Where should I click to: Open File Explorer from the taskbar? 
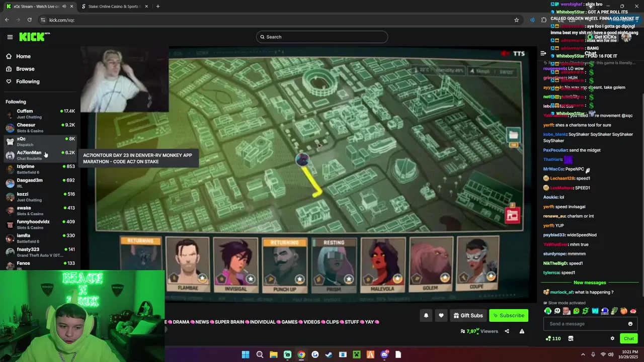(x=273, y=354)
